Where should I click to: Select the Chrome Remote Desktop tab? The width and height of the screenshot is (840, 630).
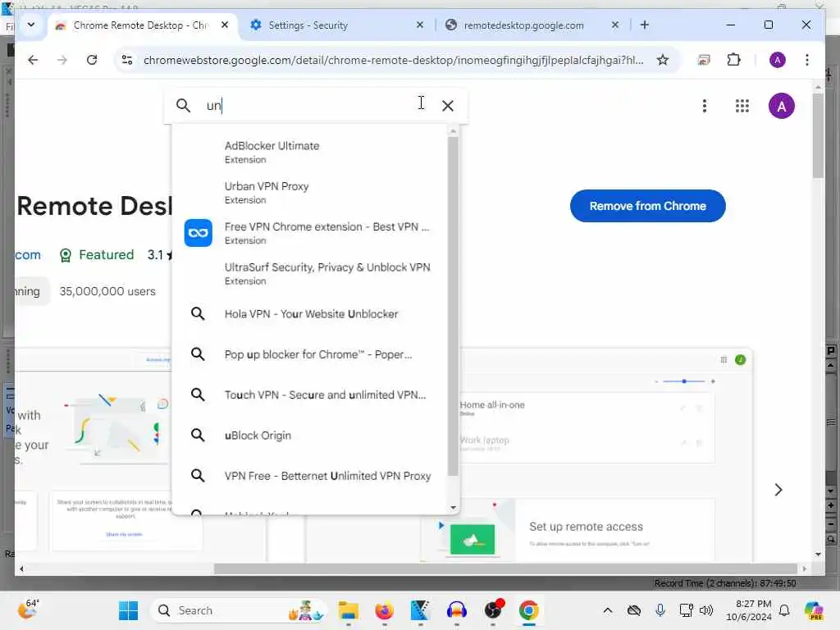click(x=142, y=25)
